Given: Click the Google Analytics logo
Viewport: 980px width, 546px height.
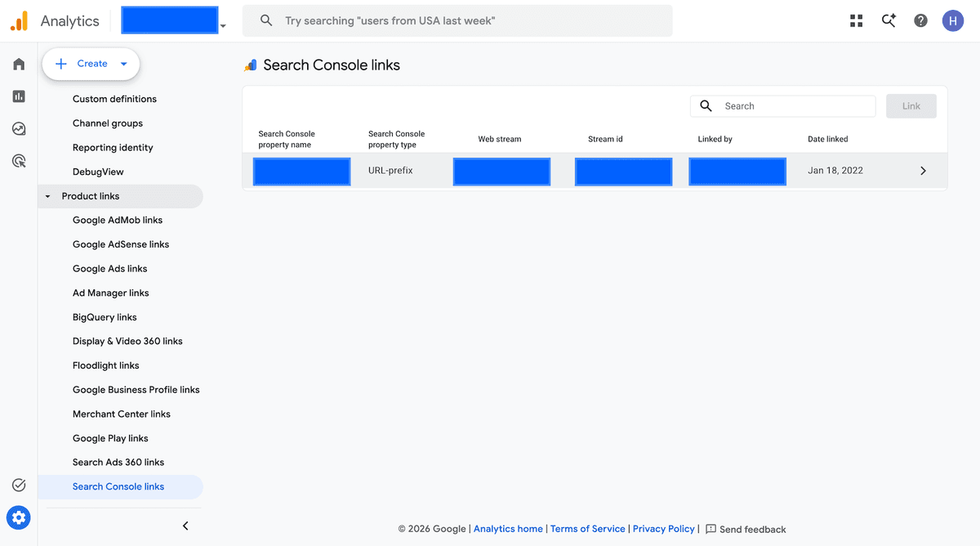Looking at the screenshot, I should click(x=19, y=21).
